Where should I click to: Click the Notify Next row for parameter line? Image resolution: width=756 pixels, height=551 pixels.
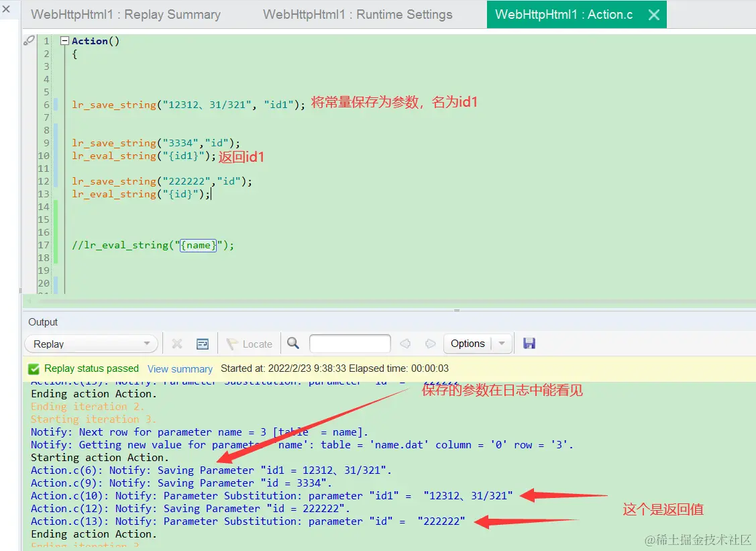(200, 432)
